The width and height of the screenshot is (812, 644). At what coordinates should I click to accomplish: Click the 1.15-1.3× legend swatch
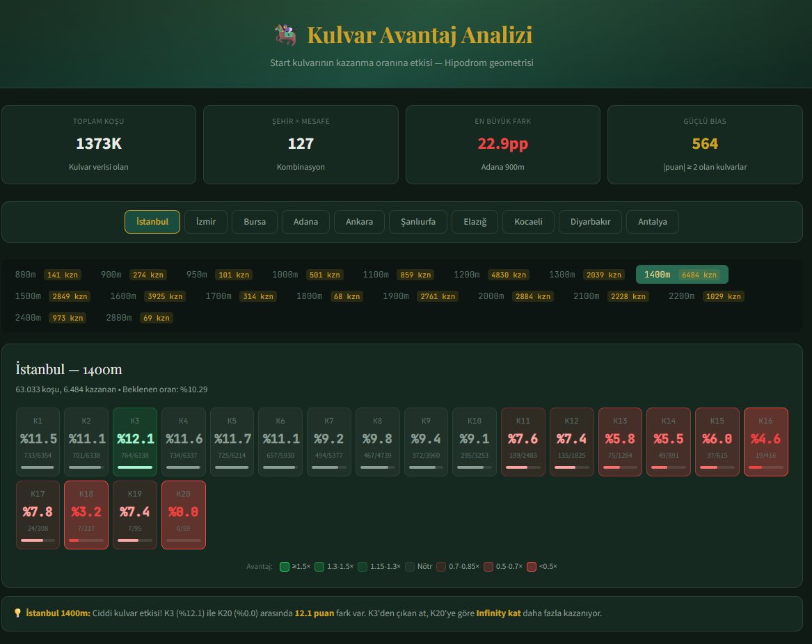[x=363, y=566]
